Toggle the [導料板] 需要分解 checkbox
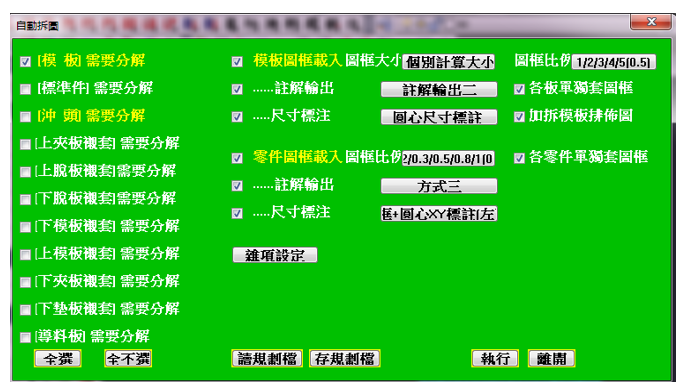This screenshot has width=686, height=389. click(x=25, y=337)
